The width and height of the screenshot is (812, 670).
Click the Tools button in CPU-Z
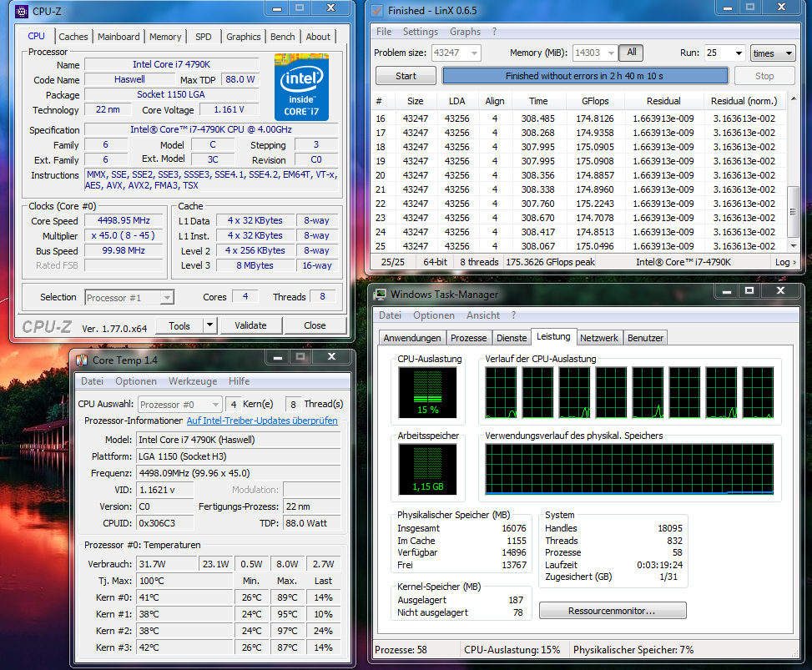[x=179, y=325]
